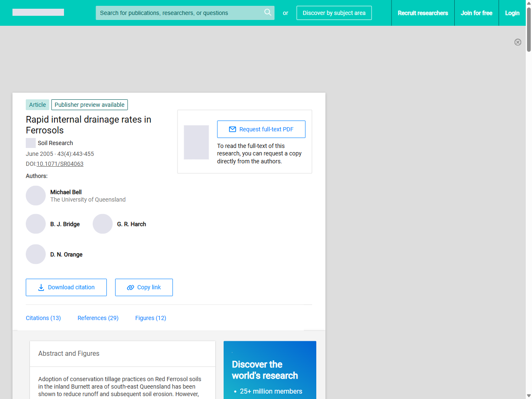Click the download icon beside Download citation
Viewport: 532px width, 399px height.
coord(40,287)
